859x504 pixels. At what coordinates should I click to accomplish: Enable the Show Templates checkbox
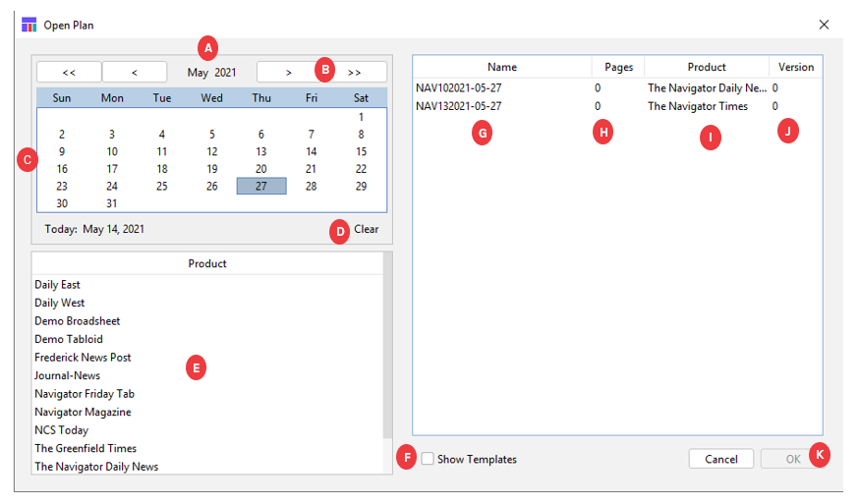pyautogui.click(x=428, y=459)
